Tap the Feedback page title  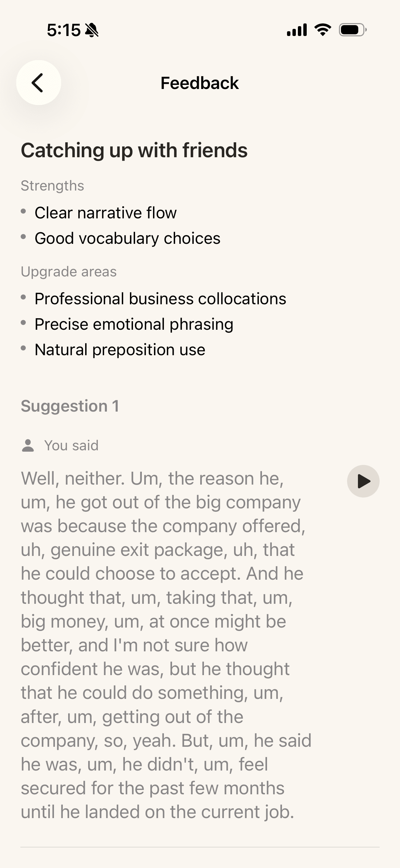tap(200, 83)
